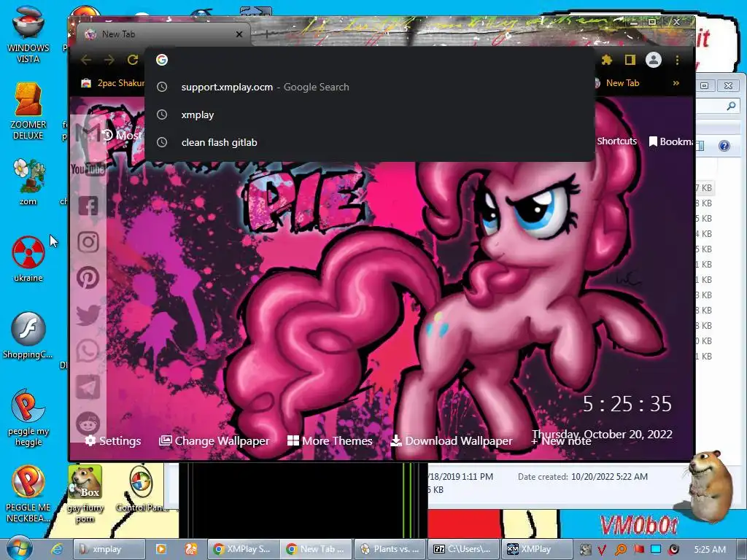
Task: Switch to XMPlay S... Chrome taskbar button
Action: [242, 549]
